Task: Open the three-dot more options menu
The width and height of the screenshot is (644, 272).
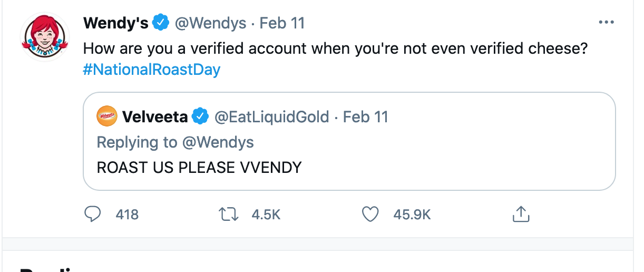Action: (x=607, y=23)
